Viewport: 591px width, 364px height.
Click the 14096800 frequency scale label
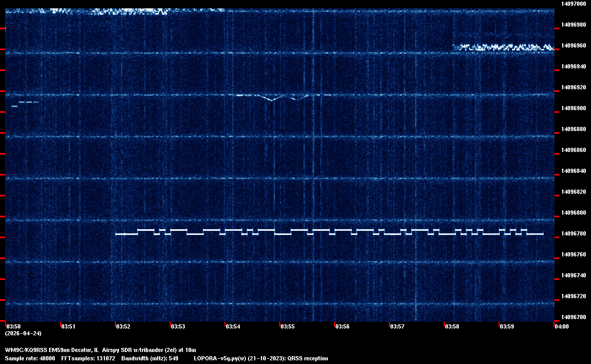point(573,213)
